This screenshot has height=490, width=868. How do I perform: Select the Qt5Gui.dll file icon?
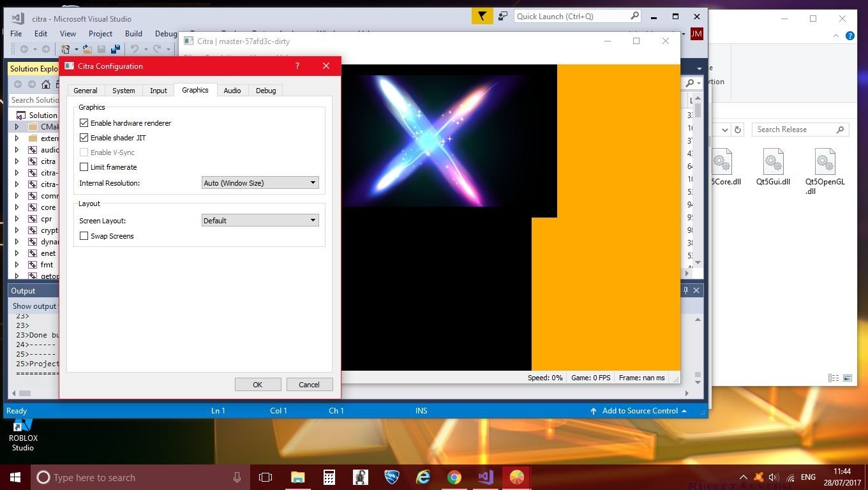pos(773,161)
